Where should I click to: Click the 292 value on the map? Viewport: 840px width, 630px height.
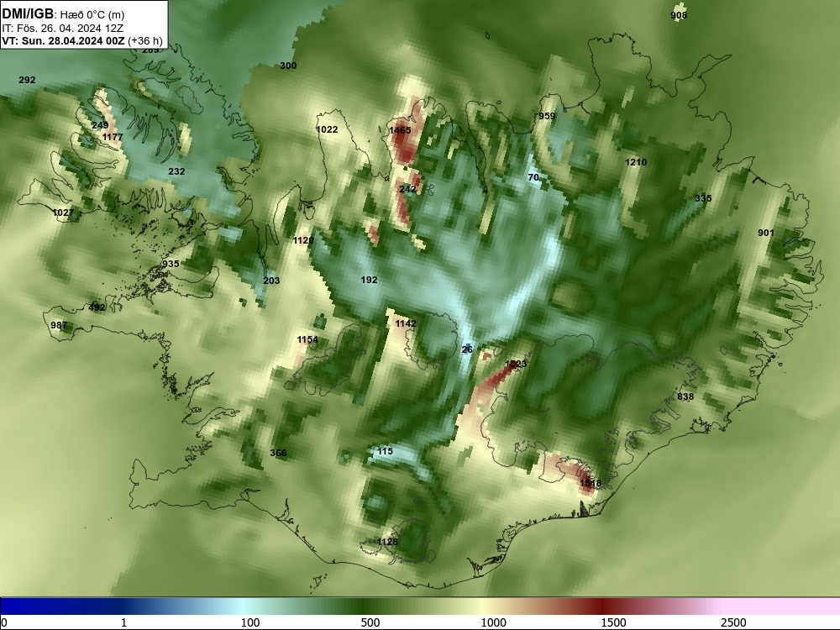pyautogui.click(x=27, y=80)
